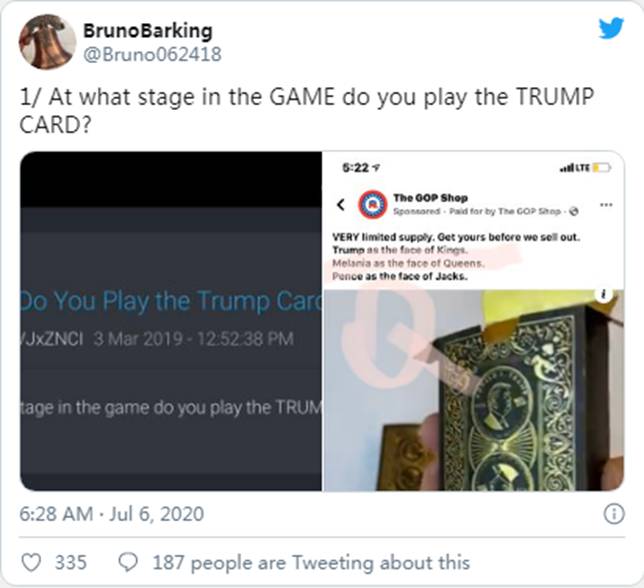Click the Do You Play the Trump Card heading
Screen dimensions: 644x588
point(171,301)
